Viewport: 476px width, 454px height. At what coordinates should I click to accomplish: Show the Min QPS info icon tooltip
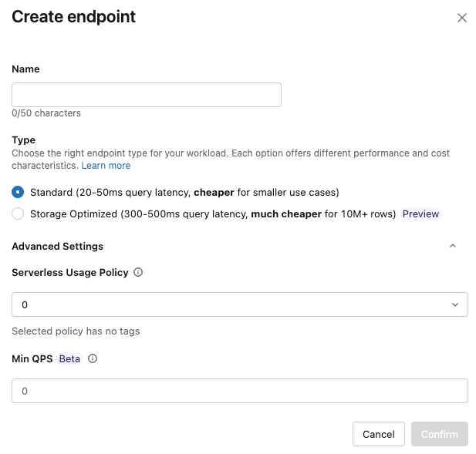pos(93,358)
